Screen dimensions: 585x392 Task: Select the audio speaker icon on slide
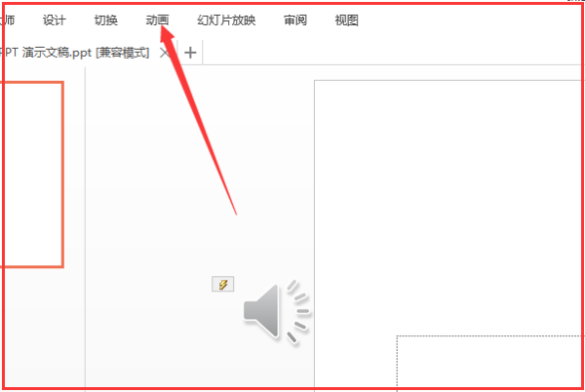coord(276,311)
